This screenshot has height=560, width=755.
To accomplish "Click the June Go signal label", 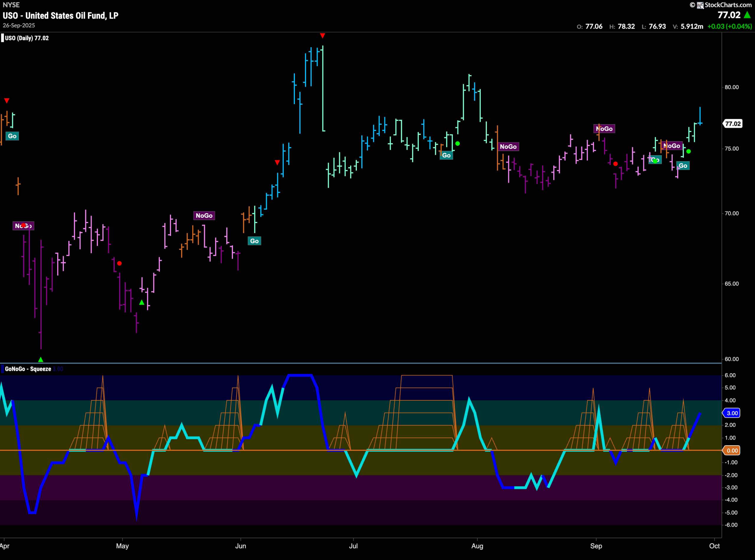I will click(254, 241).
